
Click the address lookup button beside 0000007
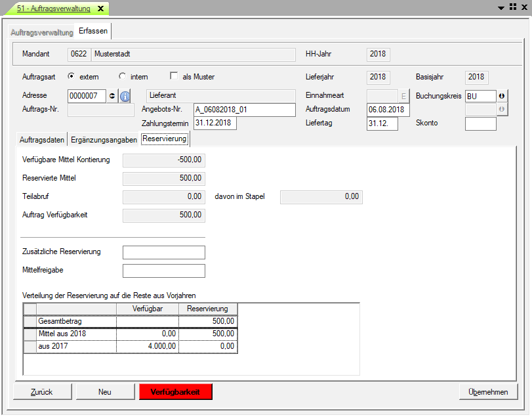112,96
